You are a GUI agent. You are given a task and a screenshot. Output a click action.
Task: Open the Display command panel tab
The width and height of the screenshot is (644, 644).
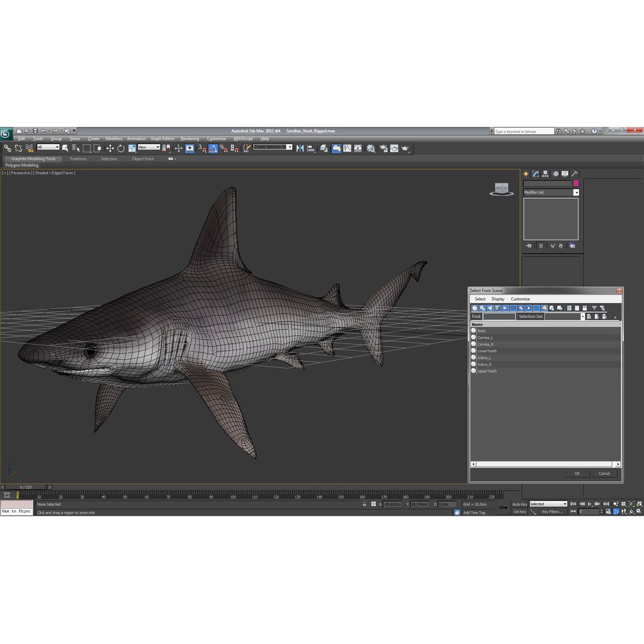(565, 174)
